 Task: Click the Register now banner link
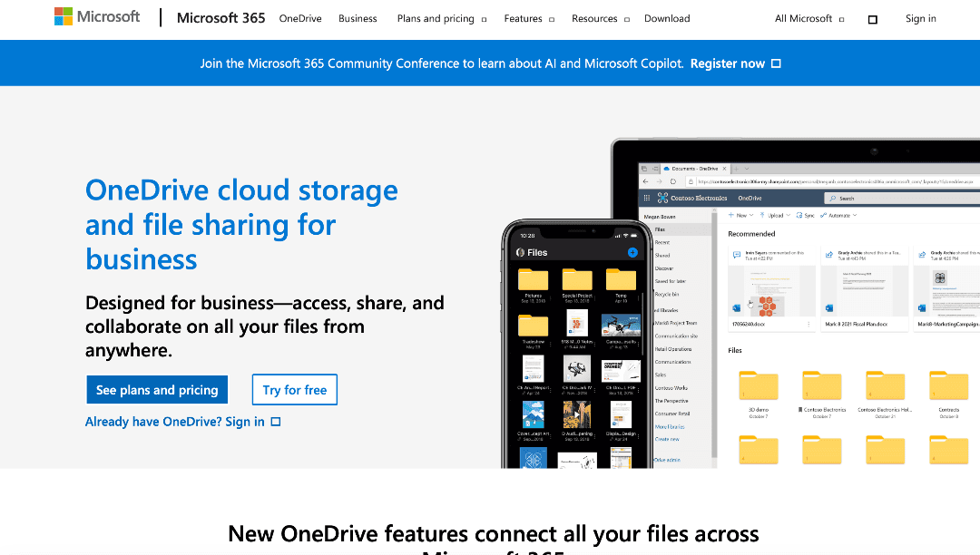(728, 63)
